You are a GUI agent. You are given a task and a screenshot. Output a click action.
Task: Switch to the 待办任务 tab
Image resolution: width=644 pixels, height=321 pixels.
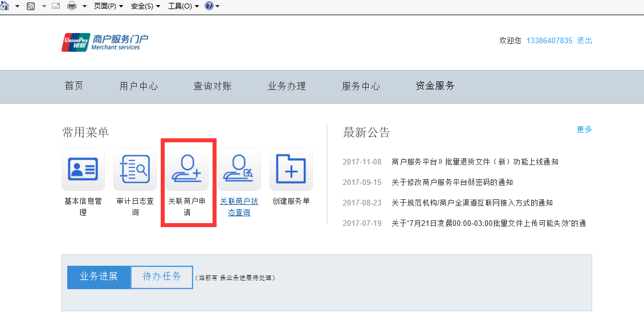tap(162, 277)
